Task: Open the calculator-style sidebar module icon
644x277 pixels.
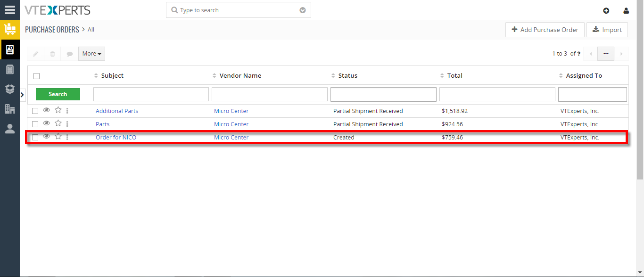Action: [x=9, y=69]
